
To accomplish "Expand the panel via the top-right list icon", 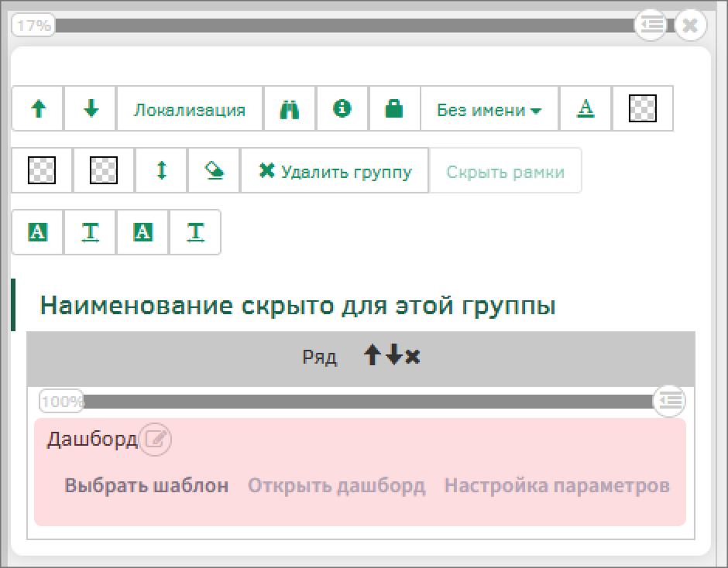I will pos(651,25).
